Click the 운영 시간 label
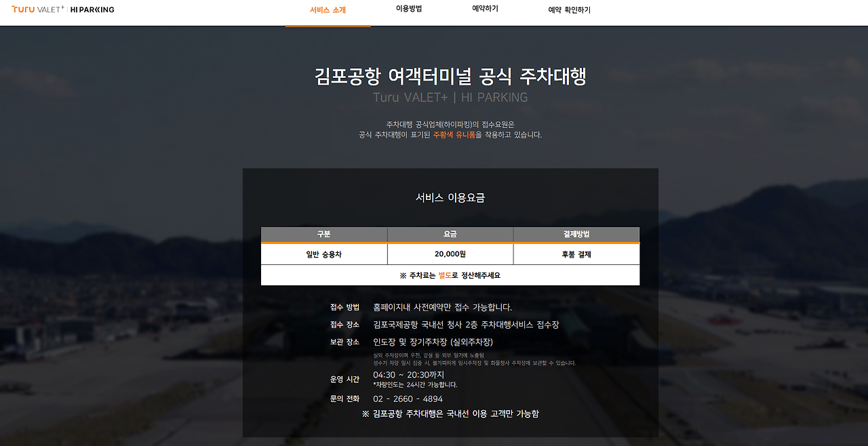The width and height of the screenshot is (868, 446). tap(344, 380)
